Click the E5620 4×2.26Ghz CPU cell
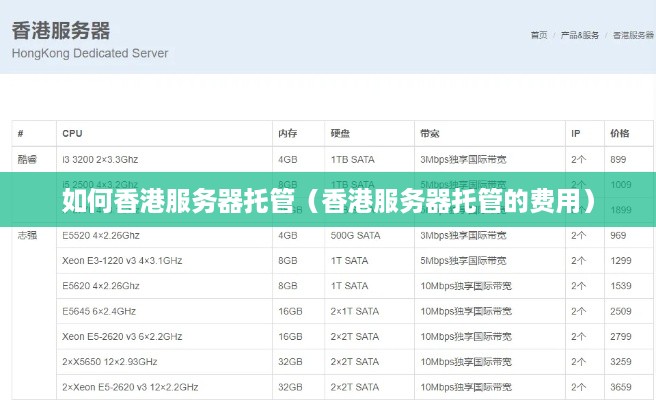 101,286
